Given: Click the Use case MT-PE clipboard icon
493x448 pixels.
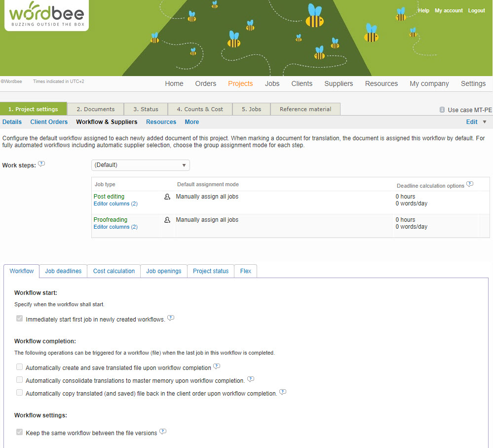Looking at the screenshot, I should pyautogui.click(x=442, y=110).
